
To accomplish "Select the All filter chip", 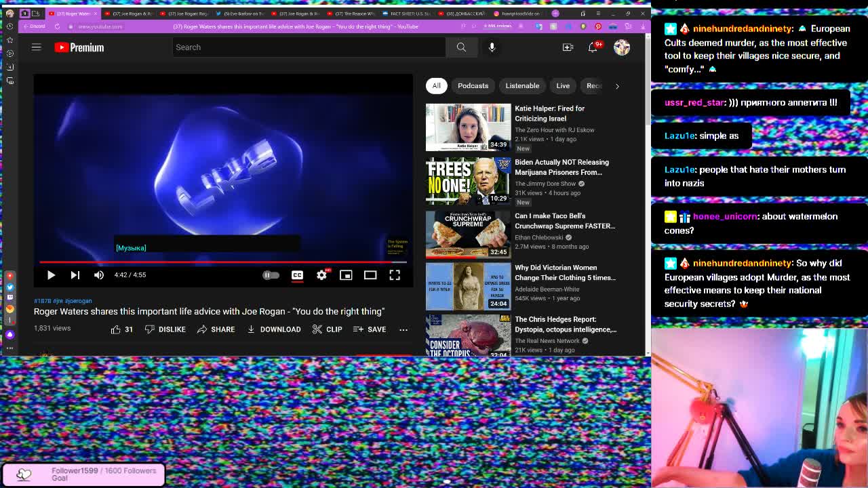I will (437, 86).
